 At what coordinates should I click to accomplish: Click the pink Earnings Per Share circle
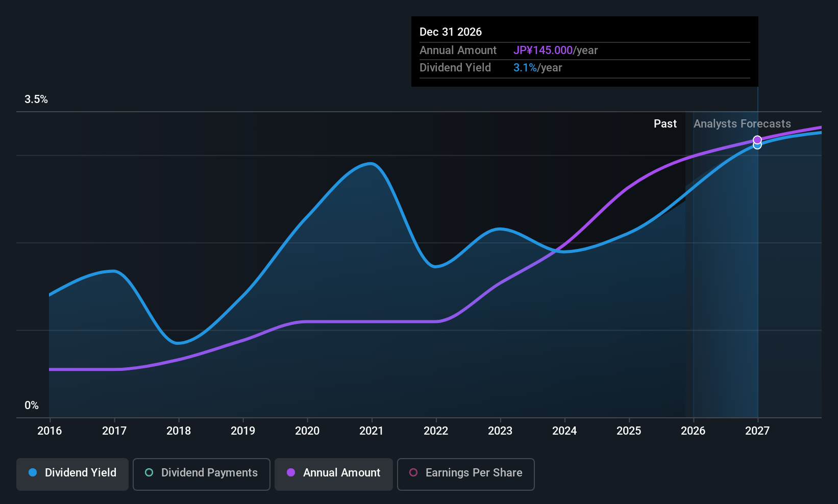[x=413, y=472]
